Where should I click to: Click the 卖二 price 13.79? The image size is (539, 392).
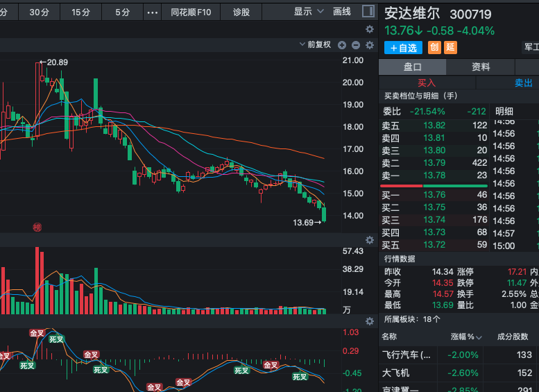click(434, 162)
